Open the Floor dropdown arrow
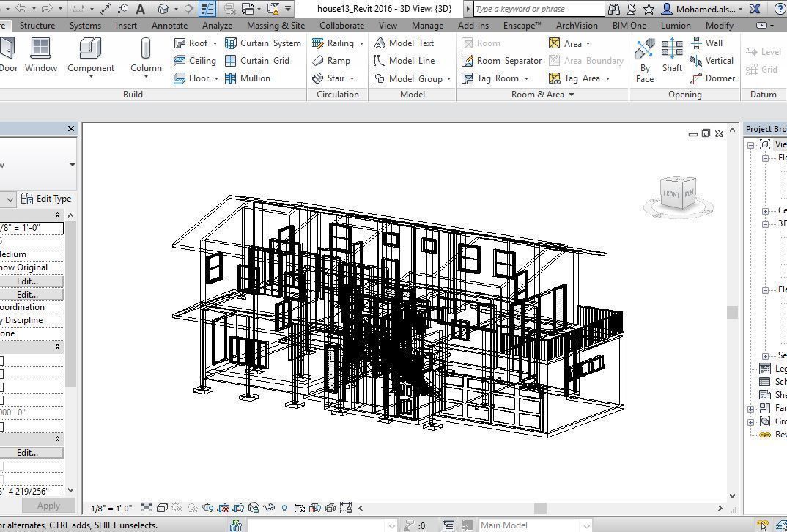Viewport: 787px width, 532px height. 216,79
